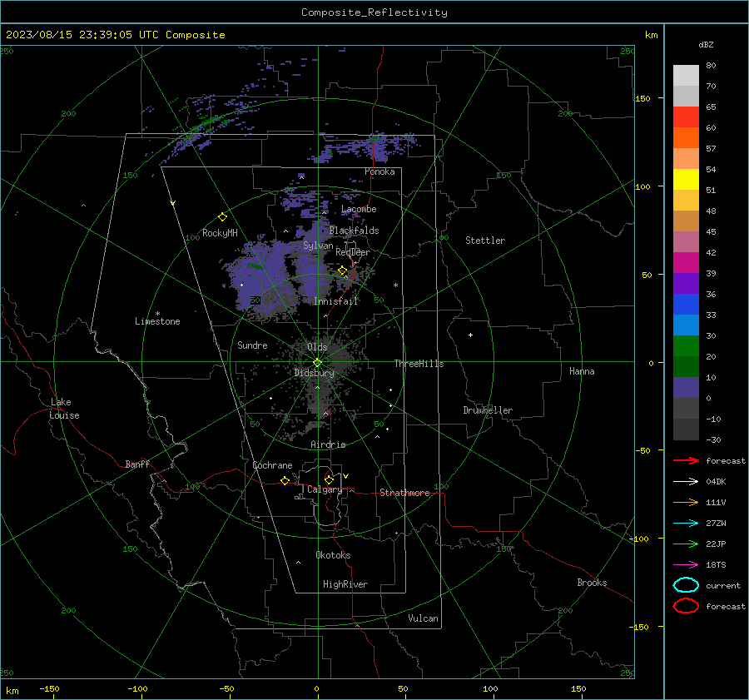Click the lightest grey swatch atop dBZ scale

(x=686, y=76)
